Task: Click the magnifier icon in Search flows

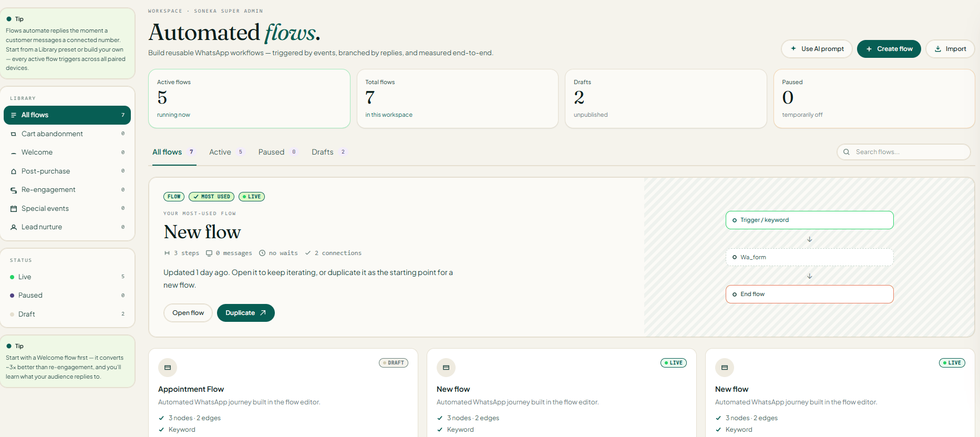Action: pos(847,152)
